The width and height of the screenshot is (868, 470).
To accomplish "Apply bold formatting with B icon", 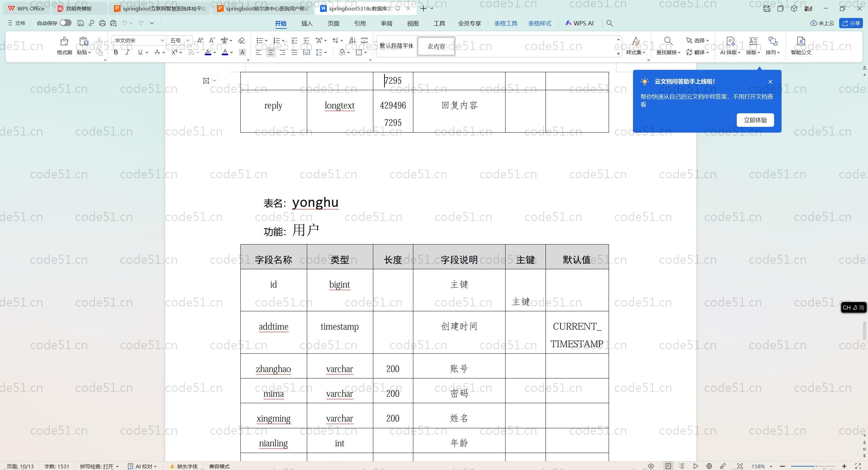I will click(116, 52).
